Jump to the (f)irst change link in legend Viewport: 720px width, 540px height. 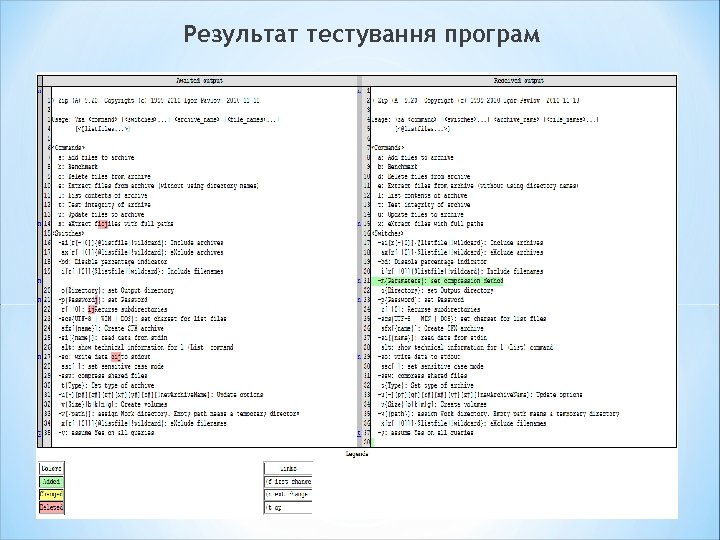[288, 482]
